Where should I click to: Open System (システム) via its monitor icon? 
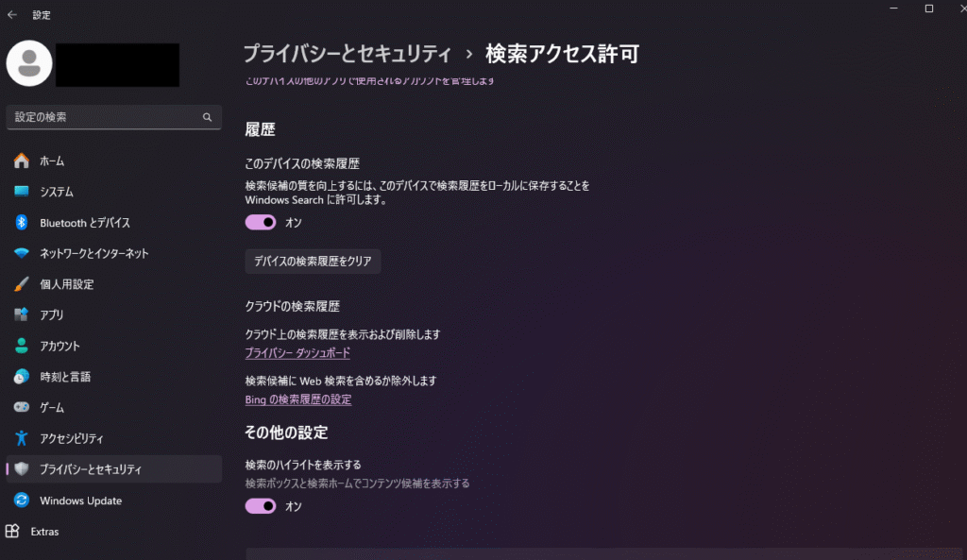pos(22,192)
